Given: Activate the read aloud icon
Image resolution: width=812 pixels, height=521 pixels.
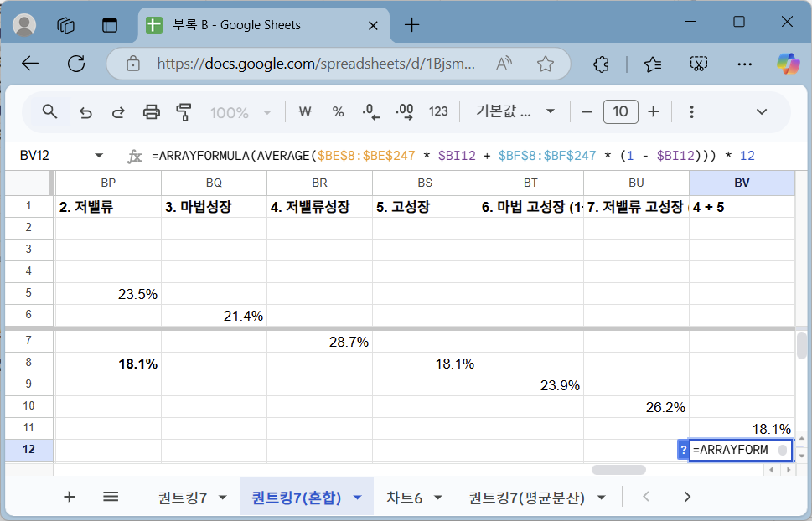Looking at the screenshot, I should coord(504,64).
